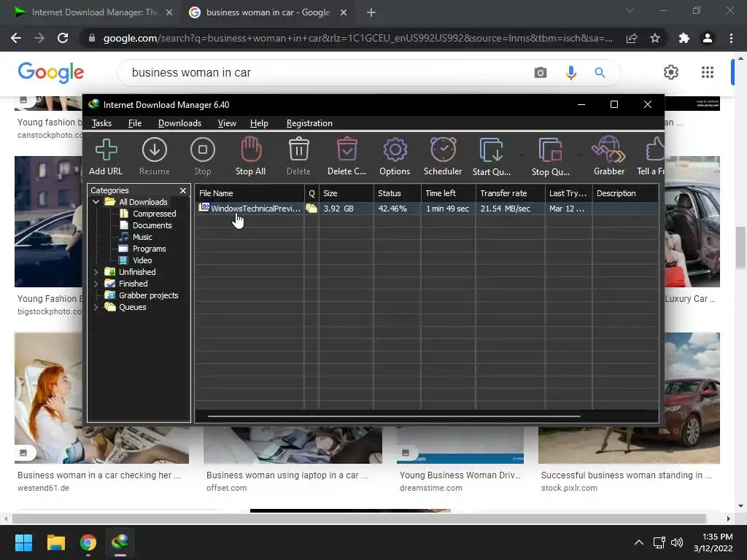The image size is (747, 560).
Task: Select the Queues tree item
Action: pos(133,307)
